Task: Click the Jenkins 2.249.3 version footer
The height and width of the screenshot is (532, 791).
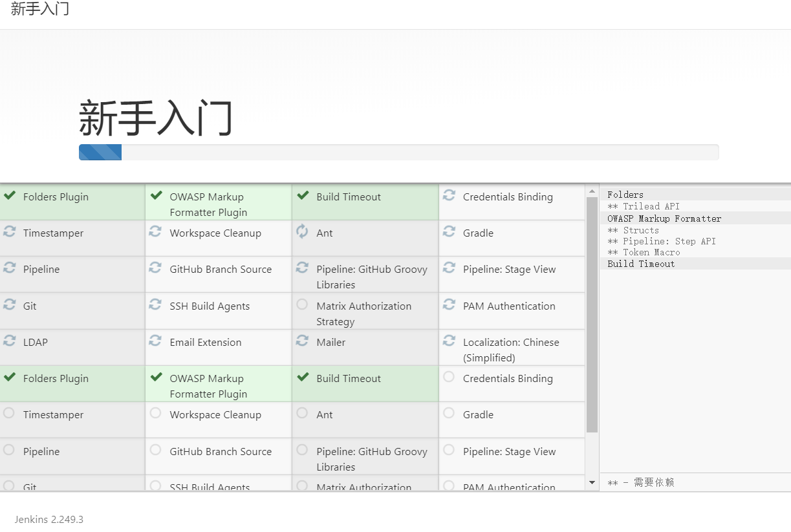Action: pyautogui.click(x=49, y=520)
